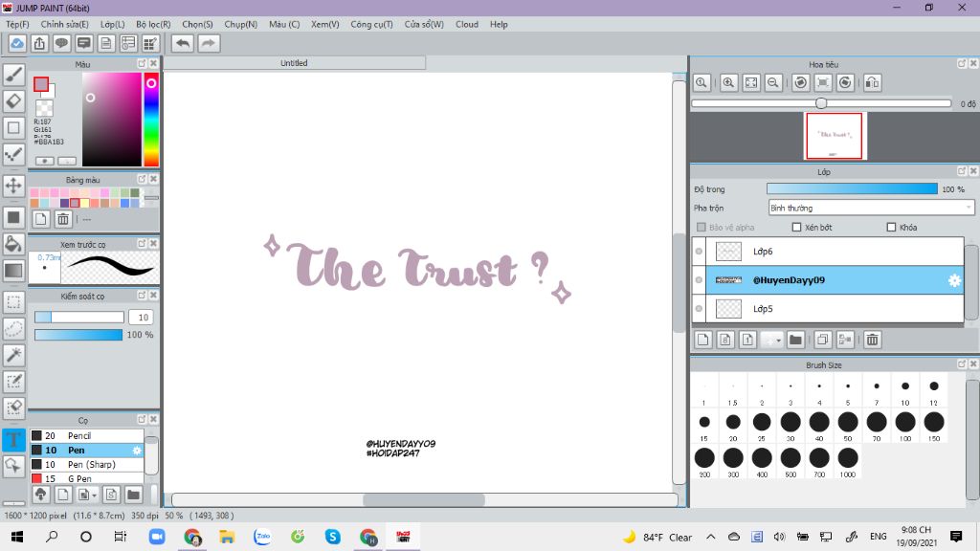
Task: Open the Bộ lọc(R) menu
Action: tap(153, 24)
